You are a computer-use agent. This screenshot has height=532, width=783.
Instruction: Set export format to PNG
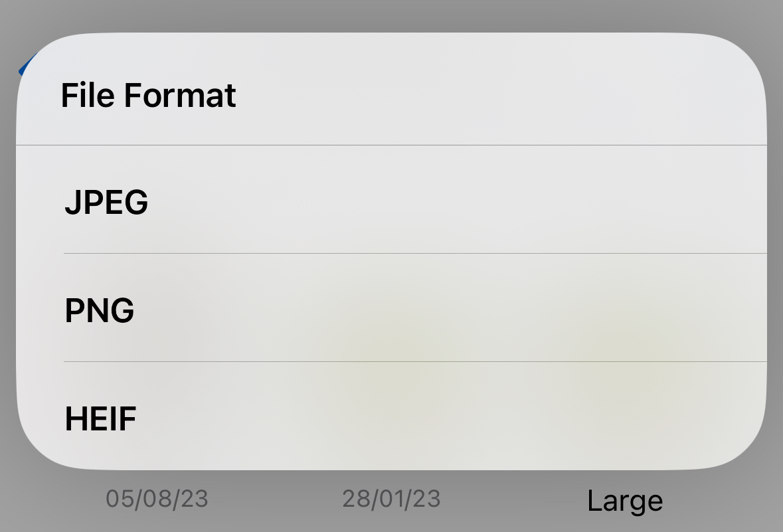pos(392,308)
